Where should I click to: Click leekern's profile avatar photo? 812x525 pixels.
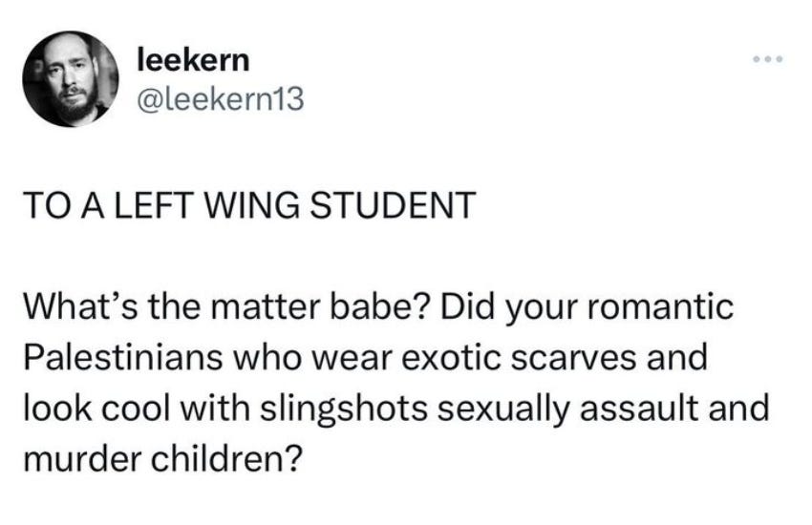point(71,78)
